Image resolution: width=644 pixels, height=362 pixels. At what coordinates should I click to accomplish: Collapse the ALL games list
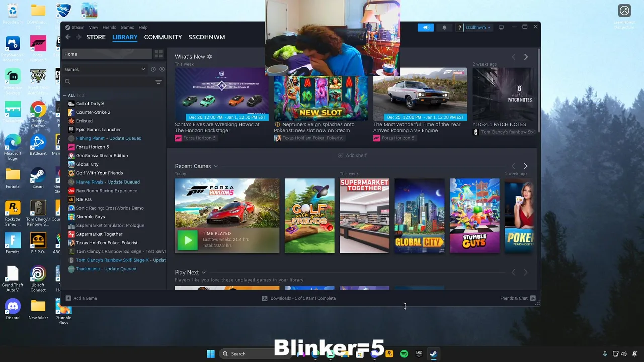click(65, 95)
